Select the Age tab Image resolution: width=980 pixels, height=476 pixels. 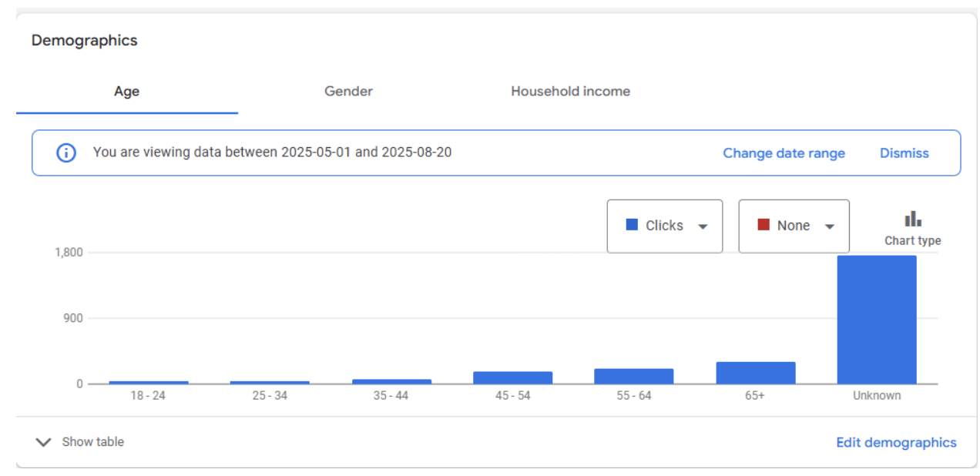click(x=127, y=91)
